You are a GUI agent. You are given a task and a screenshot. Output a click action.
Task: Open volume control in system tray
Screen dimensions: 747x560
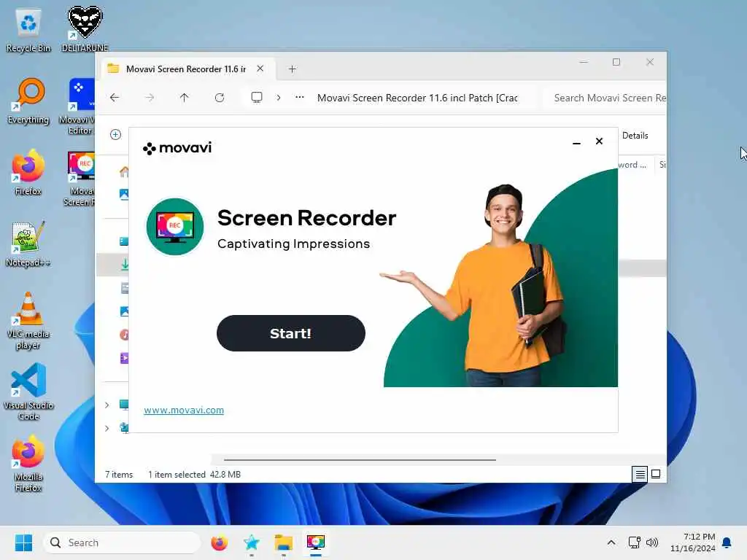pos(651,542)
